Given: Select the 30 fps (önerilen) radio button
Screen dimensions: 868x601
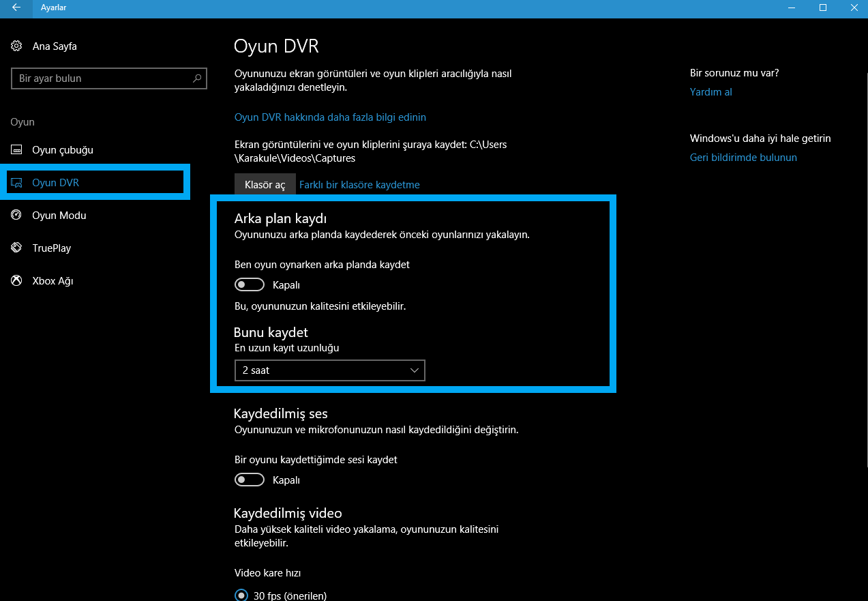Looking at the screenshot, I should point(241,595).
